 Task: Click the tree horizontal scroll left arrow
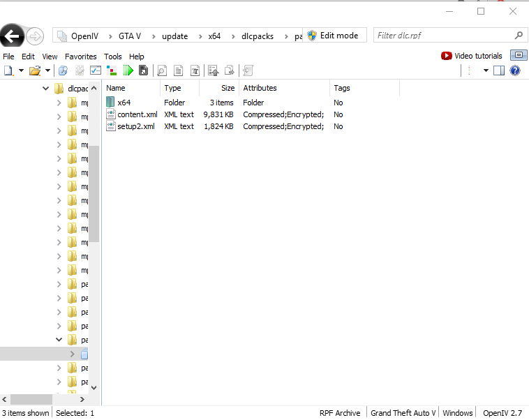click(x=4, y=400)
